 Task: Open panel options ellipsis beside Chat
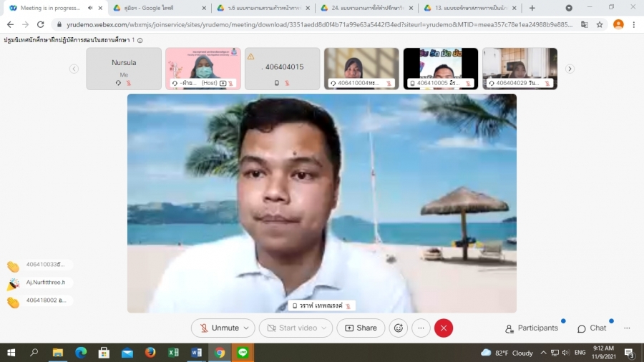point(627,328)
